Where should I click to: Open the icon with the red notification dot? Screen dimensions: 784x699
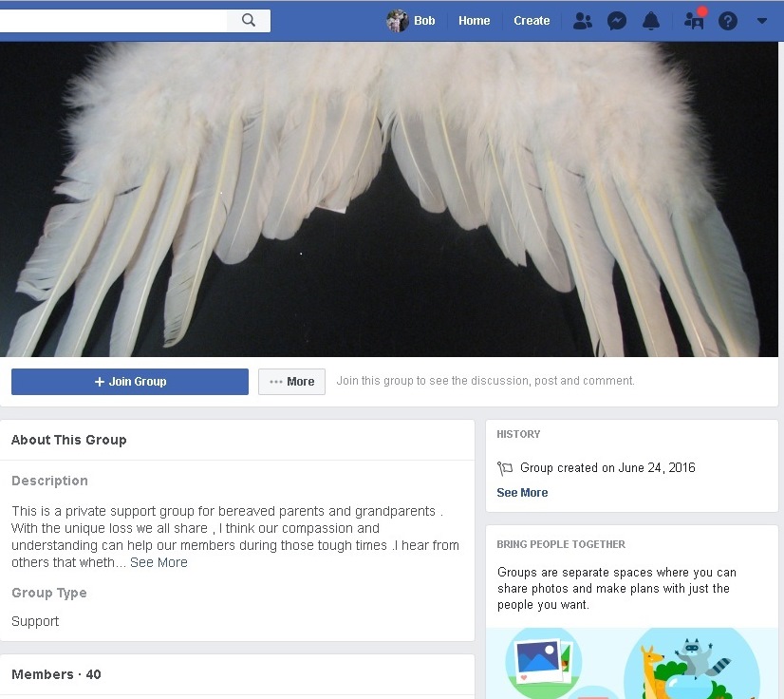click(695, 20)
